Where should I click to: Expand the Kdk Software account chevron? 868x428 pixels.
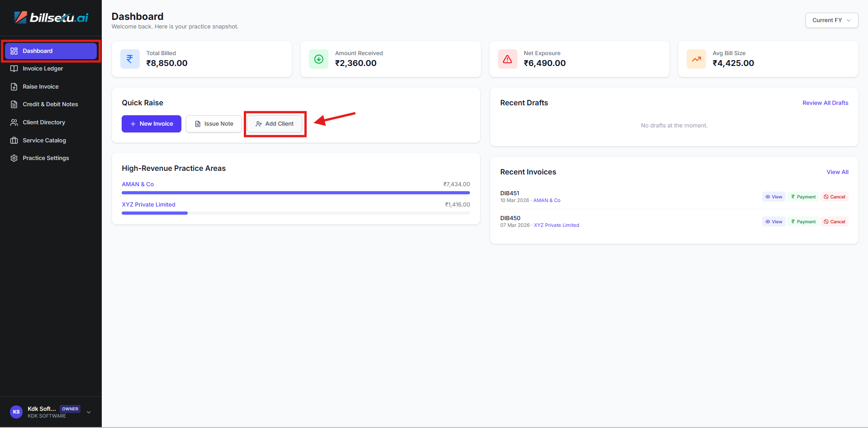tap(89, 412)
